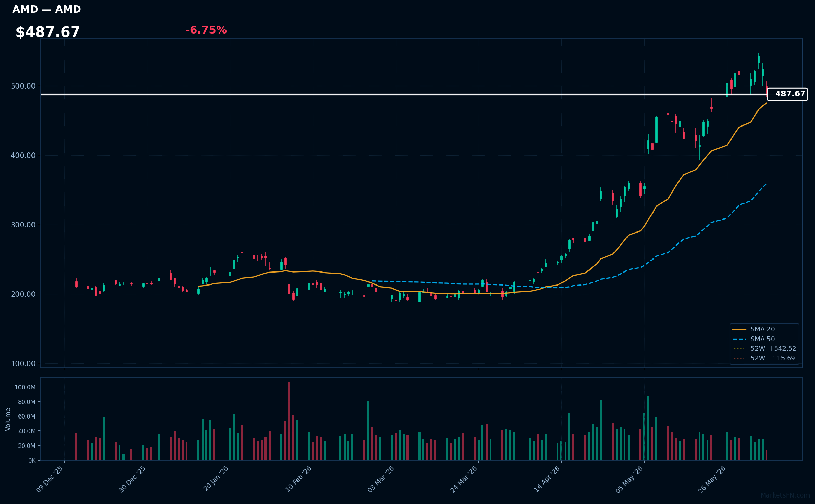Screen dimensions: 815x504
Task: Click the 300.00 price axis label
Action: coord(23,225)
